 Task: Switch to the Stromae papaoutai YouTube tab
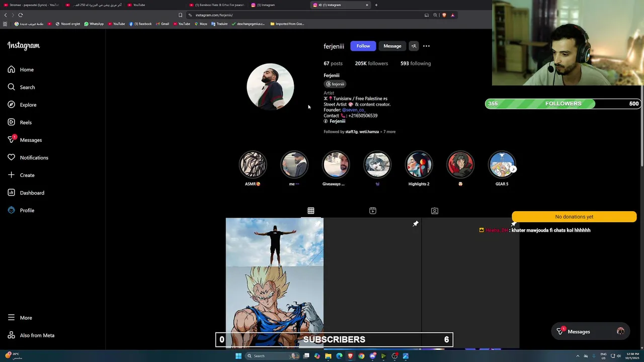point(31,5)
